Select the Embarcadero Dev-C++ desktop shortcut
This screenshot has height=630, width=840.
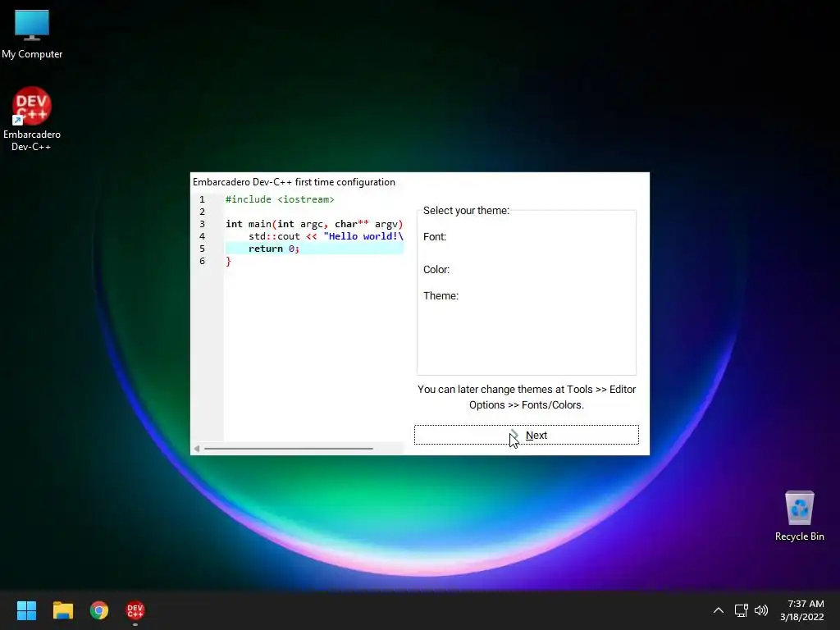click(x=32, y=119)
